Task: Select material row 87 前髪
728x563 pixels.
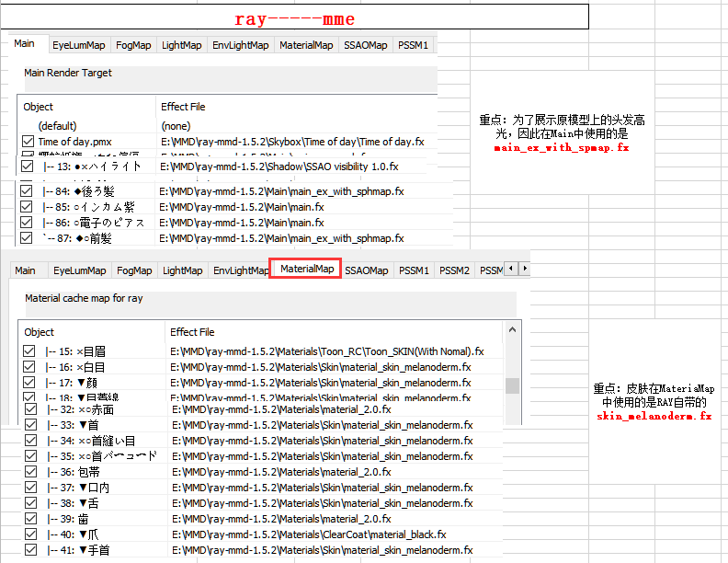Action: click(x=234, y=238)
